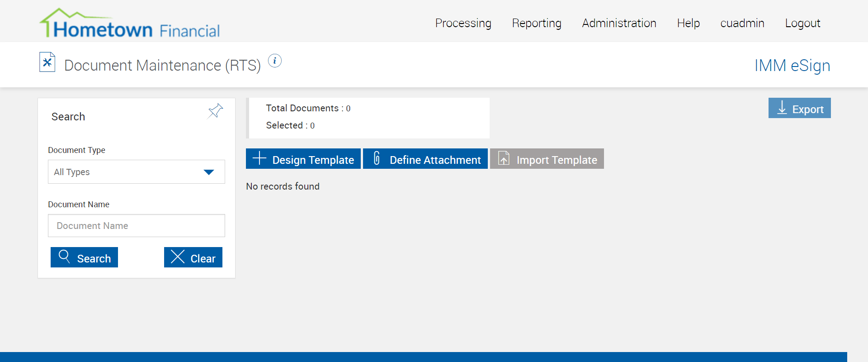The height and width of the screenshot is (362, 868).
Task: Click Import Template button
Action: (547, 159)
